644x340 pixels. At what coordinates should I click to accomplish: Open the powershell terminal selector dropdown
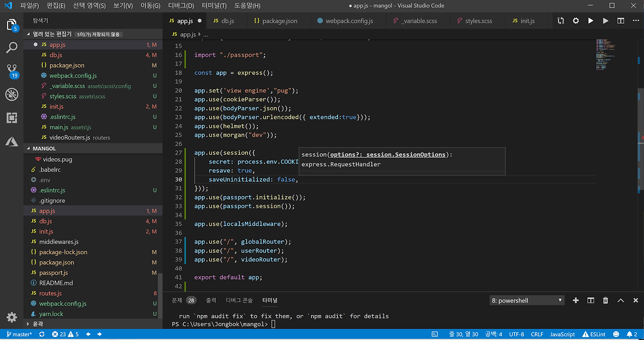pyautogui.click(x=527, y=300)
